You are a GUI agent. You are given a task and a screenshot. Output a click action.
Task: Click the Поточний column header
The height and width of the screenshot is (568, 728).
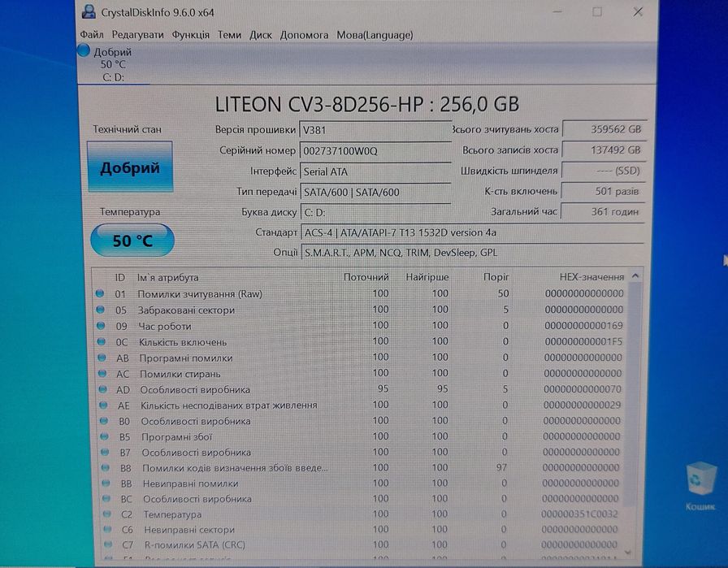(366, 277)
